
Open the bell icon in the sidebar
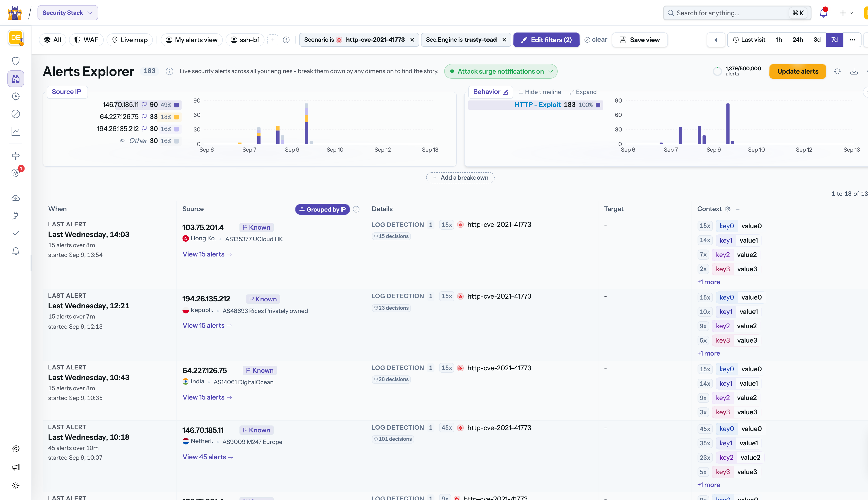[x=16, y=251]
